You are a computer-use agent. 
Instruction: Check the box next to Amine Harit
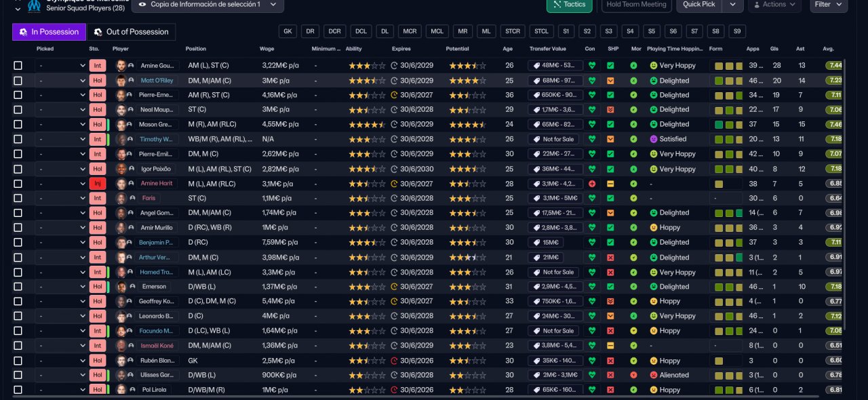18,184
